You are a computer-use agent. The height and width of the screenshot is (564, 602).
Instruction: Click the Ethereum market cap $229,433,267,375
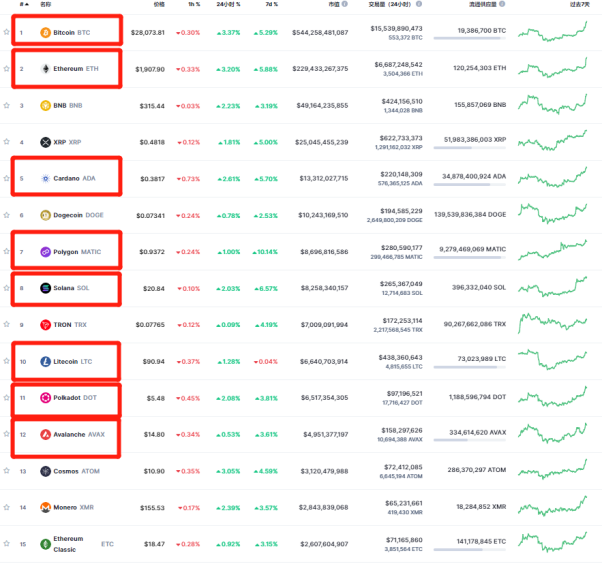pos(320,69)
